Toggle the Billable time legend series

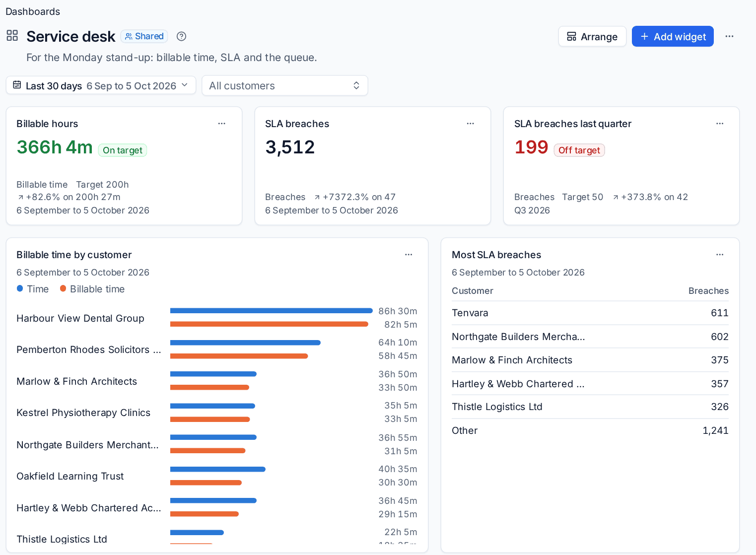(92, 289)
